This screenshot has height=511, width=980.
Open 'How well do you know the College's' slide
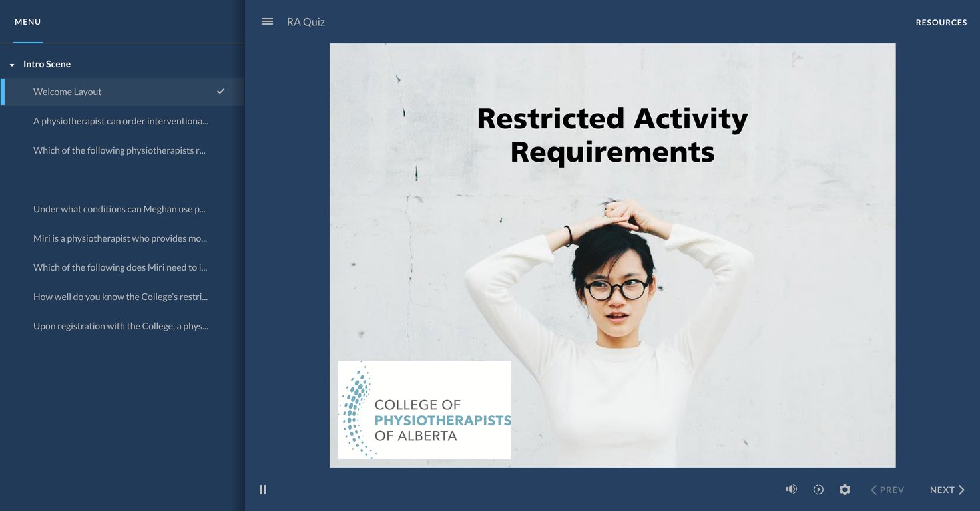[x=120, y=297]
